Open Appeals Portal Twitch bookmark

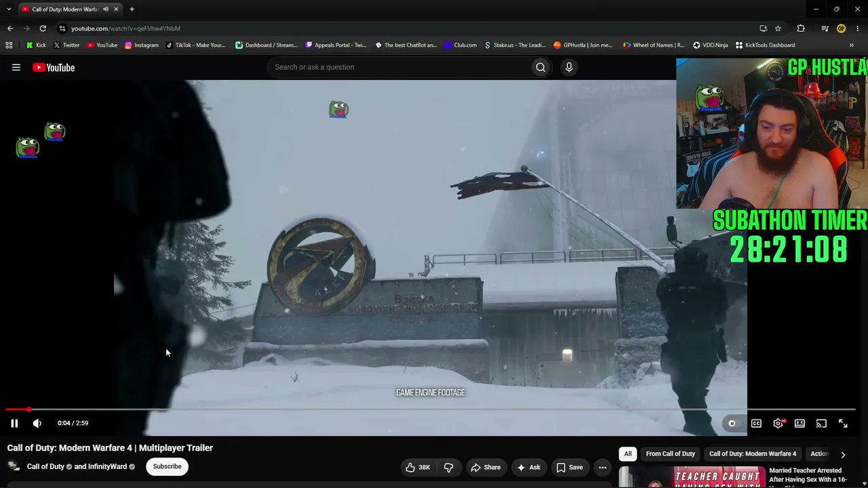click(336, 45)
